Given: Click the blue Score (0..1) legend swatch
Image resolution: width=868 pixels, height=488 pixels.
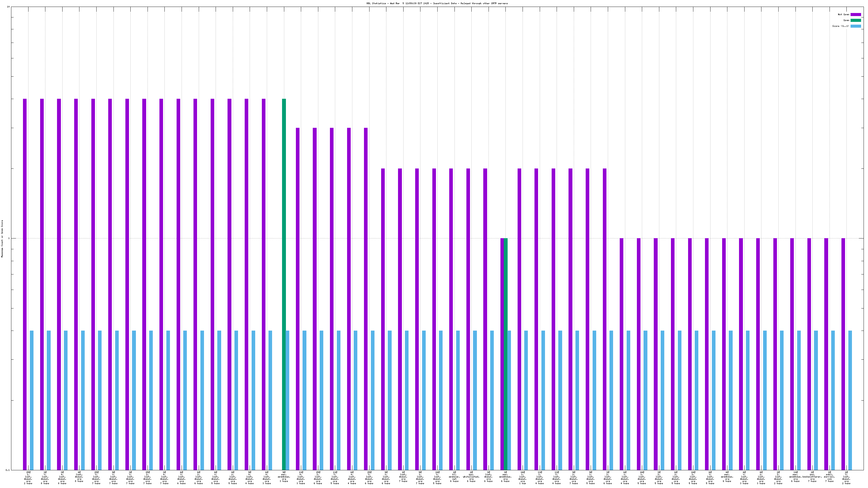Looking at the screenshot, I should pos(856,26).
